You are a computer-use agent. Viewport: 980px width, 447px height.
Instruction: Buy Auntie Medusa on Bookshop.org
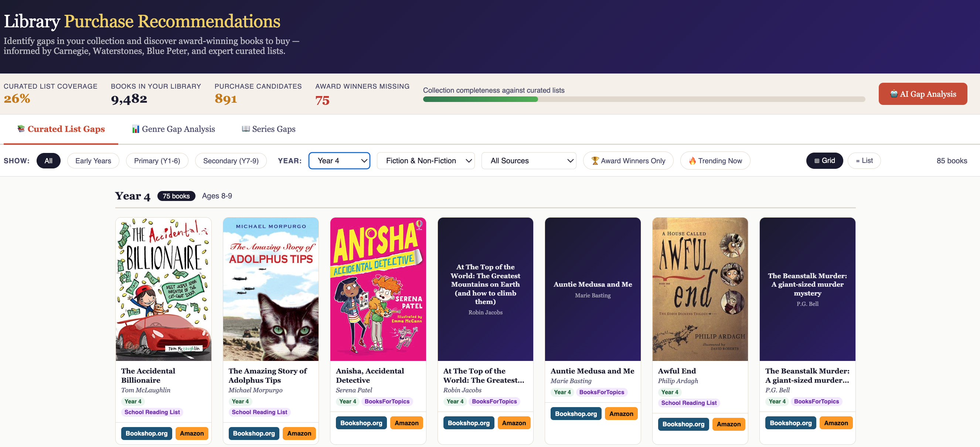pyautogui.click(x=576, y=414)
